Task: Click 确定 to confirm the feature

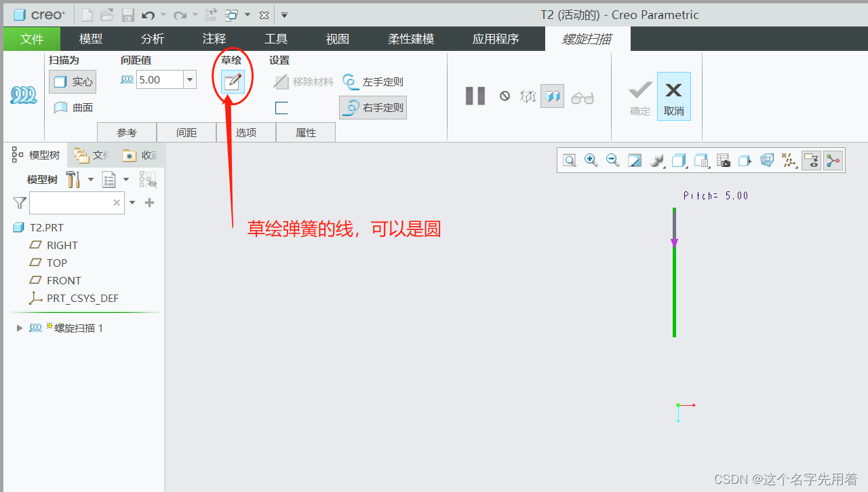Action: point(639,98)
